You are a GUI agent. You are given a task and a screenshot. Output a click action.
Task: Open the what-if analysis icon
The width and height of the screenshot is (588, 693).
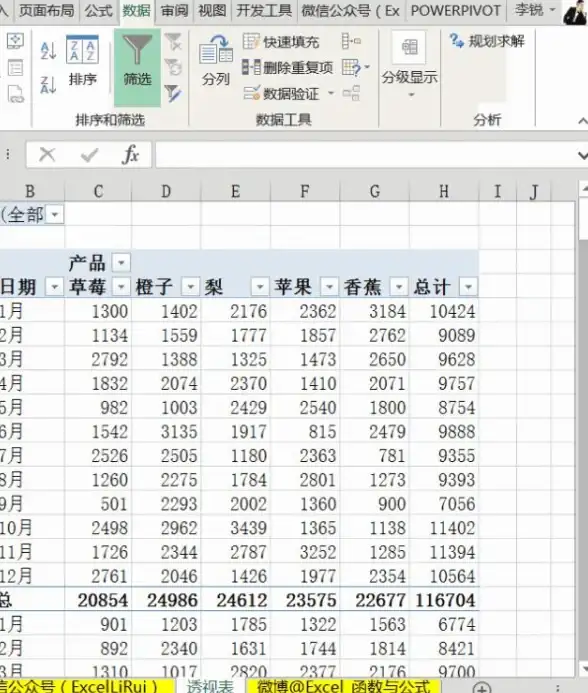(x=351, y=68)
